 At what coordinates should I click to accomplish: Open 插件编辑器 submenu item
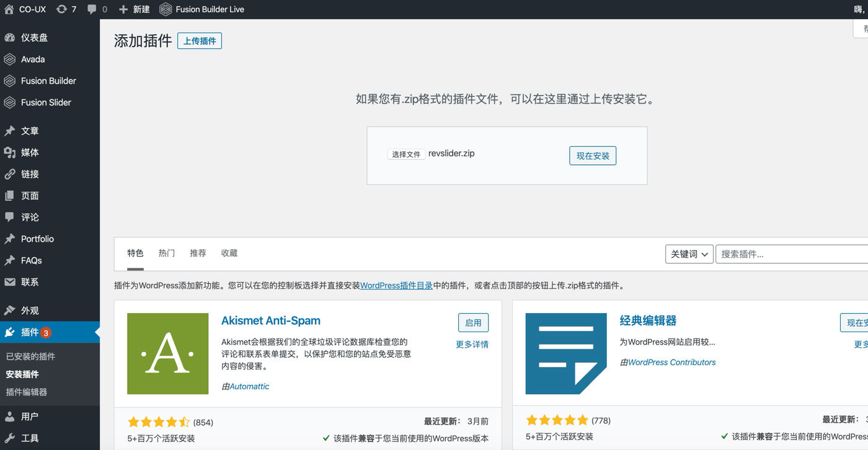27,392
